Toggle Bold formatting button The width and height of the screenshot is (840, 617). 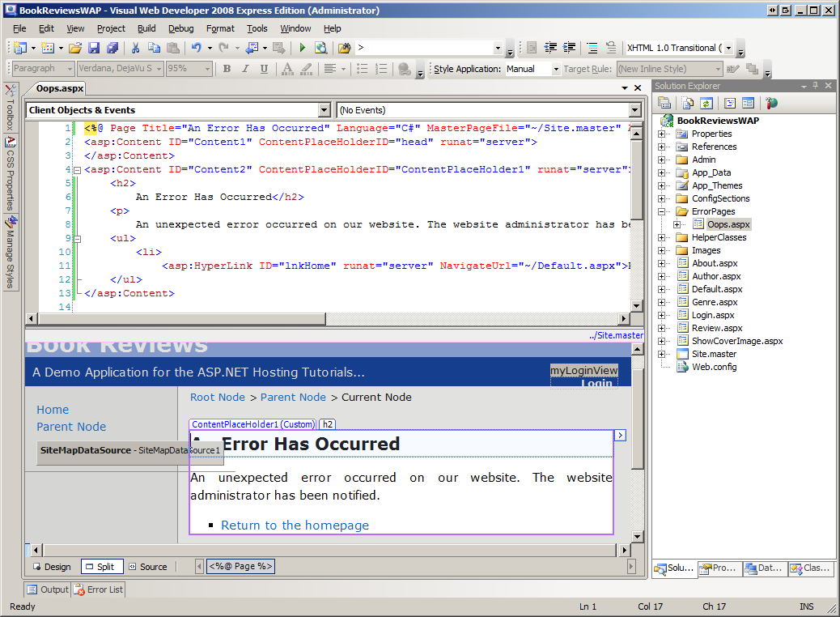pos(227,69)
